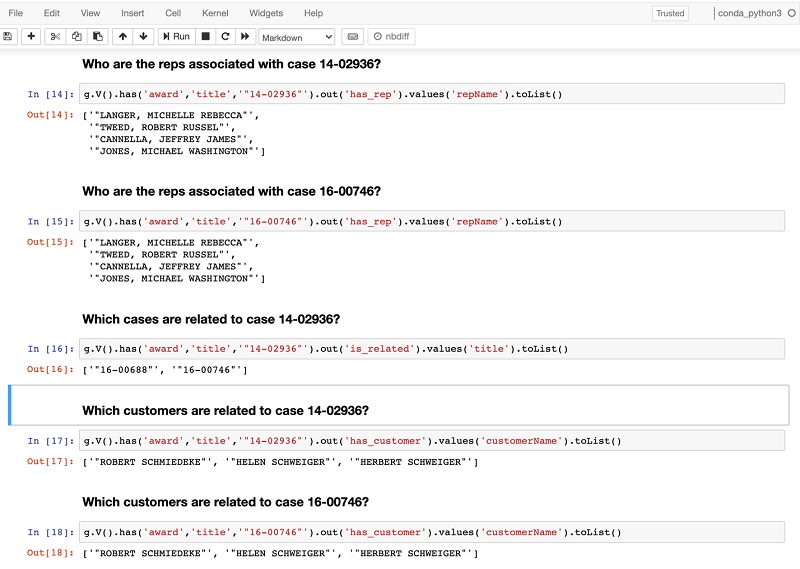Restart the kernel with the circular arrow icon
Screen dimensions: 800x569
coord(225,36)
